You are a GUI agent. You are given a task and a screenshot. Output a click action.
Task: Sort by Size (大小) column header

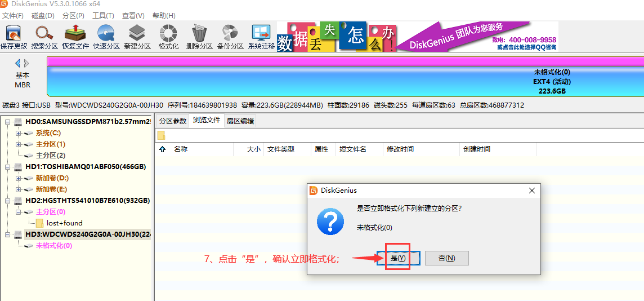point(248,149)
